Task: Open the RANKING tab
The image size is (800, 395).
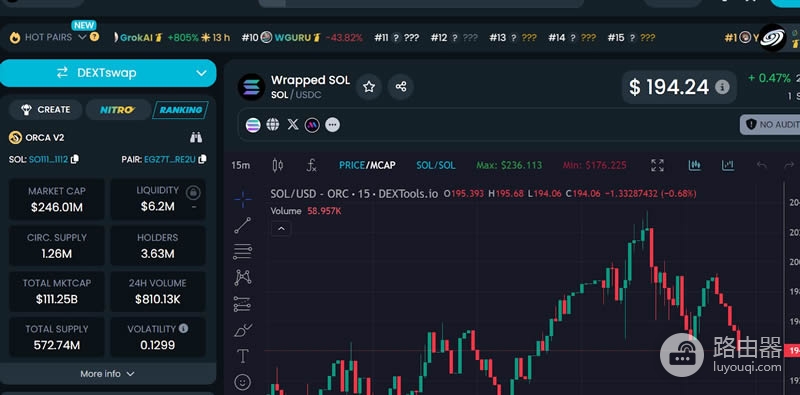Action: tap(181, 110)
